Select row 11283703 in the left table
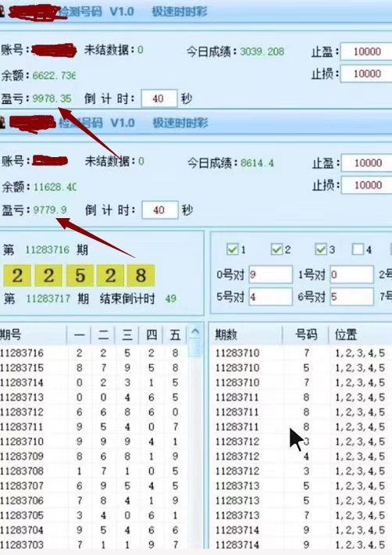 click(94, 544)
